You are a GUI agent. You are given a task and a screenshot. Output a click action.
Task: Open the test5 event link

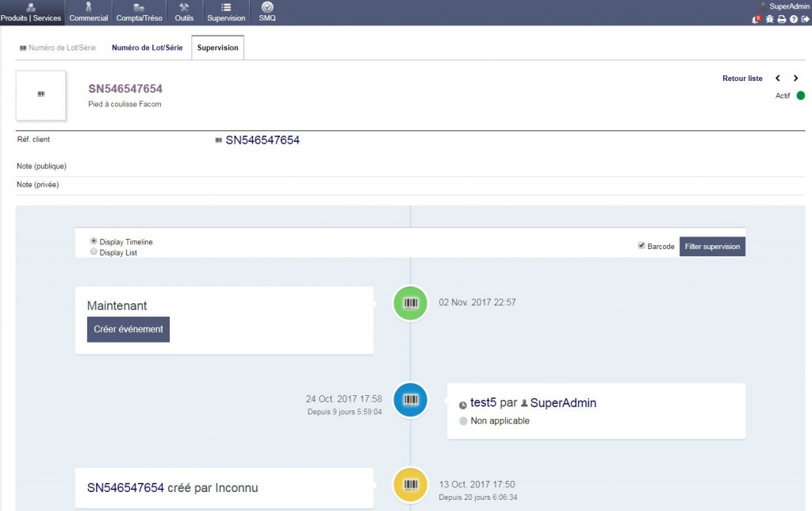pyautogui.click(x=483, y=402)
